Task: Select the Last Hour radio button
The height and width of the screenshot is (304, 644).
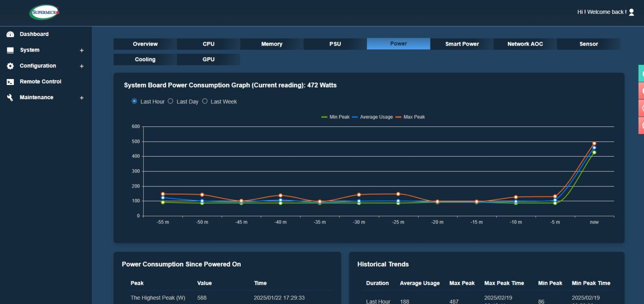Action: pyautogui.click(x=134, y=101)
